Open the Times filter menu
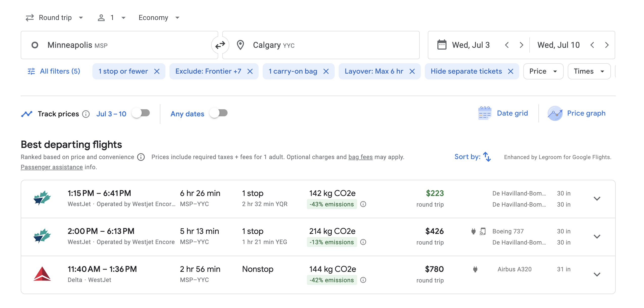The height and width of the screenshot is (308, 644). 589,71
